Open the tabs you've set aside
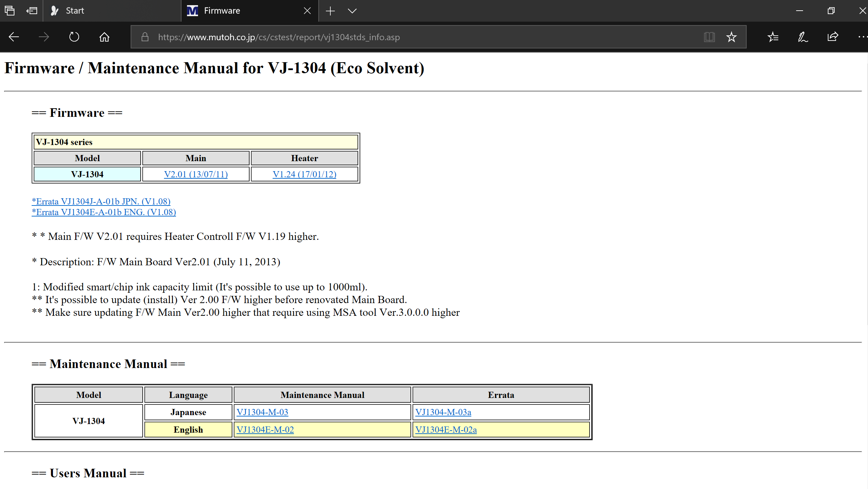868x489 pixels. (10, 11)
